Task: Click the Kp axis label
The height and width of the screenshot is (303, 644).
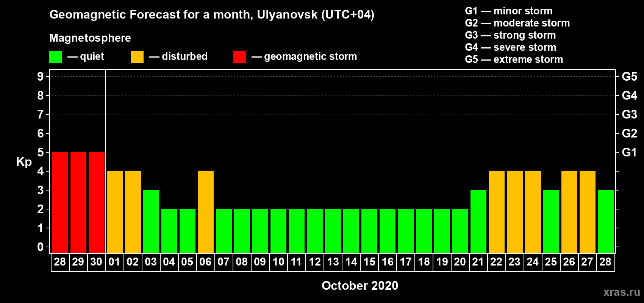Action: coord(24,162)
